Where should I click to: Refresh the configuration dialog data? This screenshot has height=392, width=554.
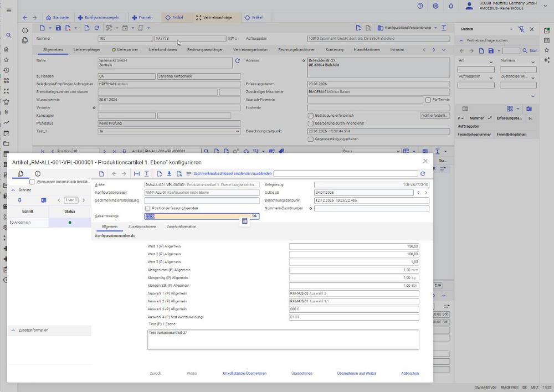click(x=422, y=173)
